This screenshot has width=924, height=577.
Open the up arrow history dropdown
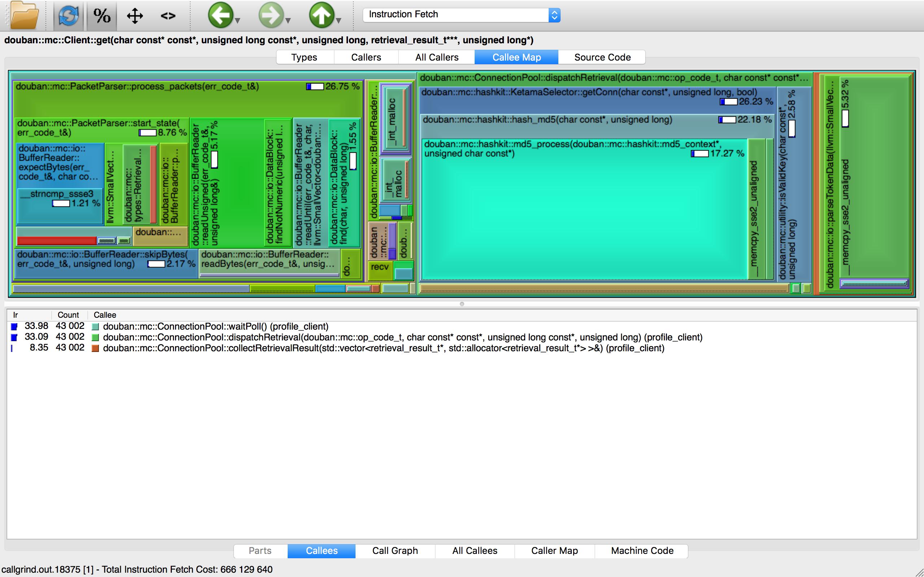click(338, 21)
